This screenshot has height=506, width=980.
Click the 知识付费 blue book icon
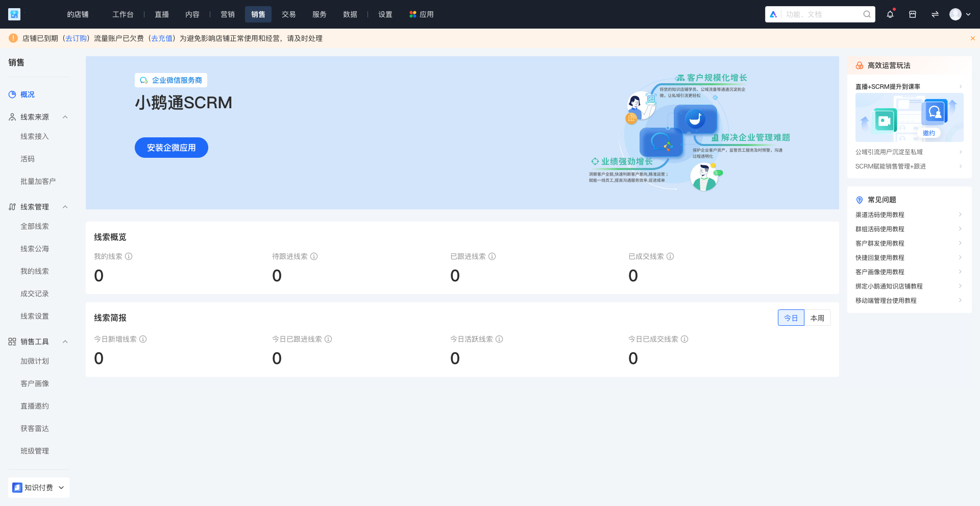tap(17, 488)
